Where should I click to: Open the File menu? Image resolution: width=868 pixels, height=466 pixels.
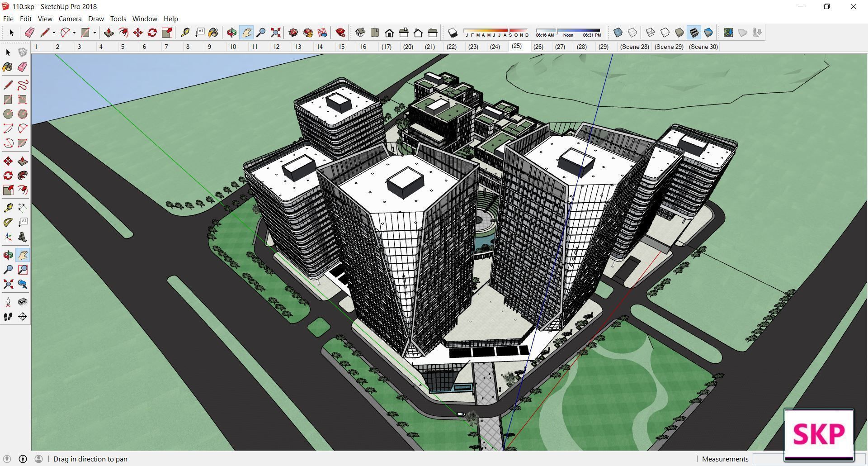[8, 19]
